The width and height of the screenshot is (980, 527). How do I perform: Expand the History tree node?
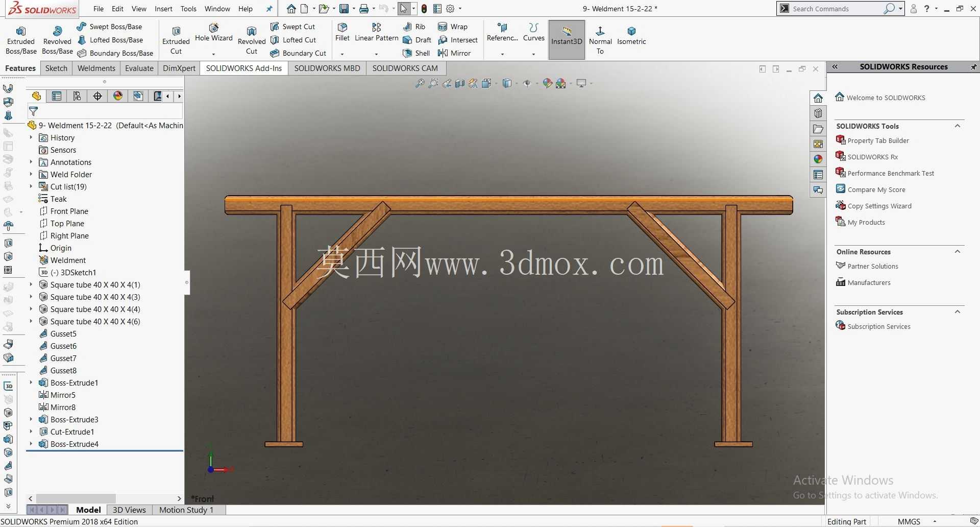click(31, 137)
